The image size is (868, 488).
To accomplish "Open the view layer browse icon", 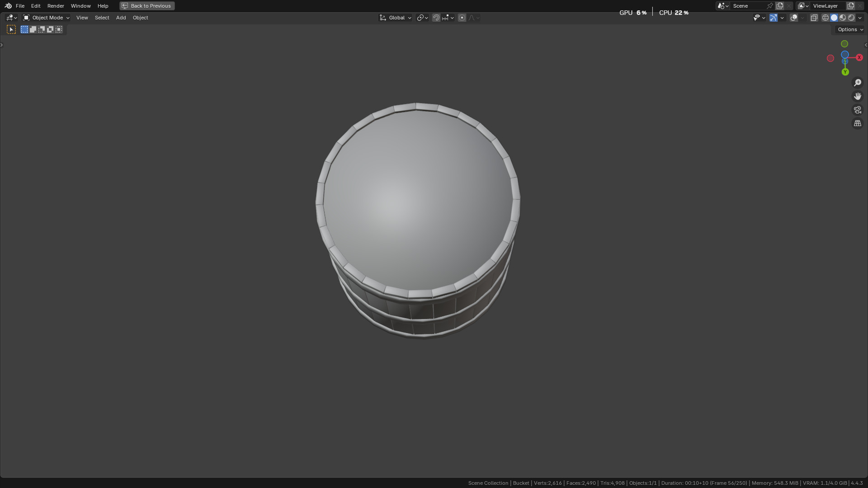I will (x=803, y=6).
